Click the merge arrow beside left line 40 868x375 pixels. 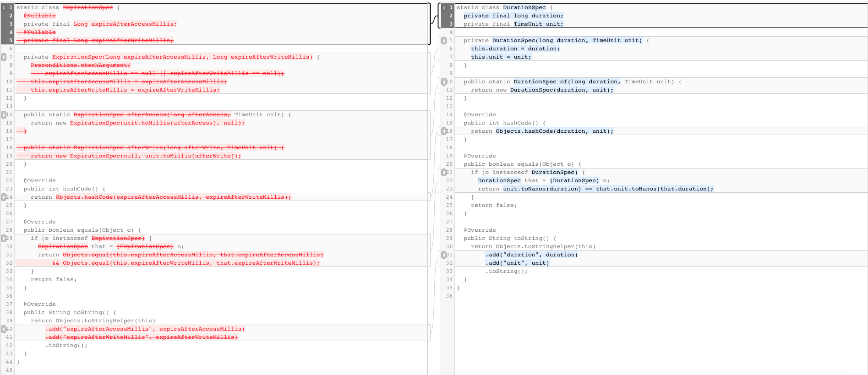(4, 329)
